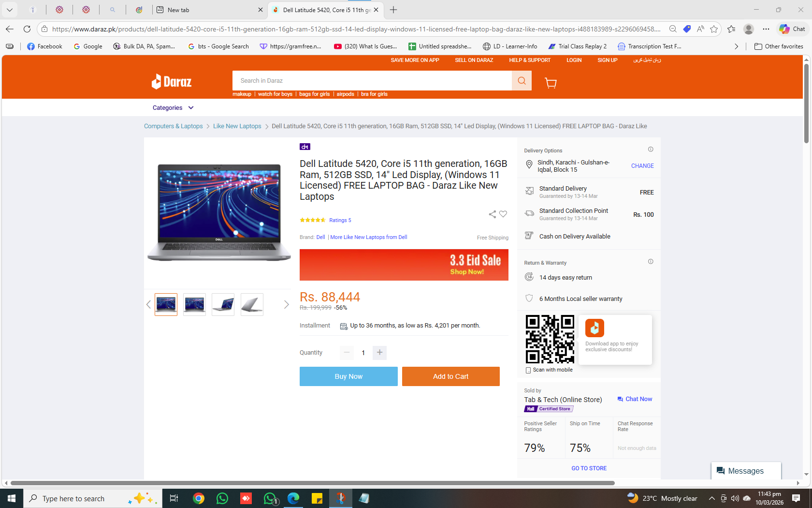812x508 pixels.
Task: Click the Daraz logo
Action: pos(172,82)
